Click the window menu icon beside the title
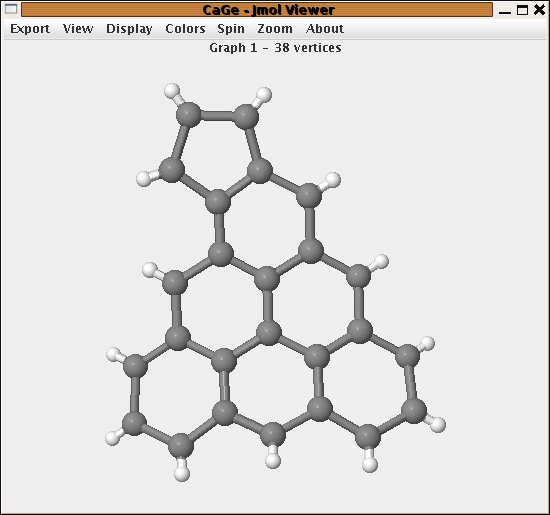 pos(11,9)
